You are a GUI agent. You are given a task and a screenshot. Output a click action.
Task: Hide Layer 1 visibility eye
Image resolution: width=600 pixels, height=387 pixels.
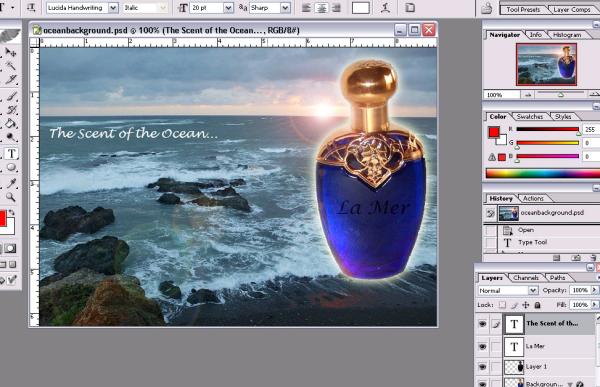click(x=483, y=367)
